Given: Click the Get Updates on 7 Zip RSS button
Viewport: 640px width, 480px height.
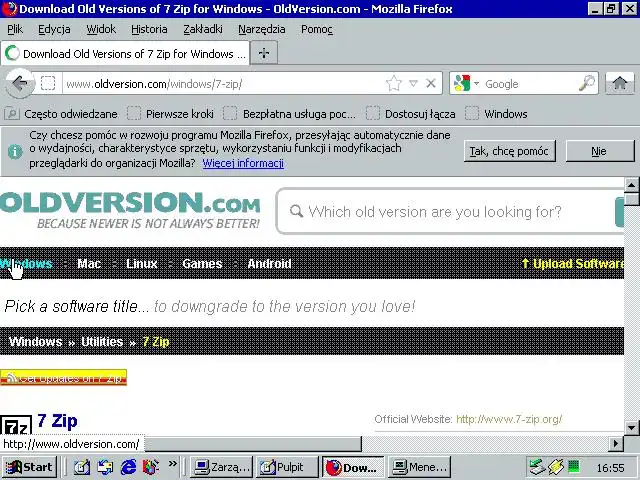Looking at the screenshot, I should tap(64, 378).
